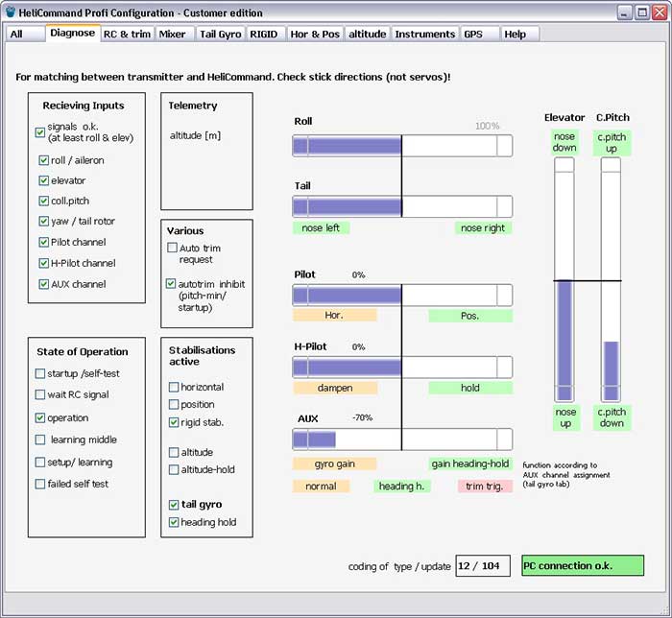This screenshot has height=618, width=672.
Task: Toggle the roll / aileron checkbox
Action: pos(44,160)
